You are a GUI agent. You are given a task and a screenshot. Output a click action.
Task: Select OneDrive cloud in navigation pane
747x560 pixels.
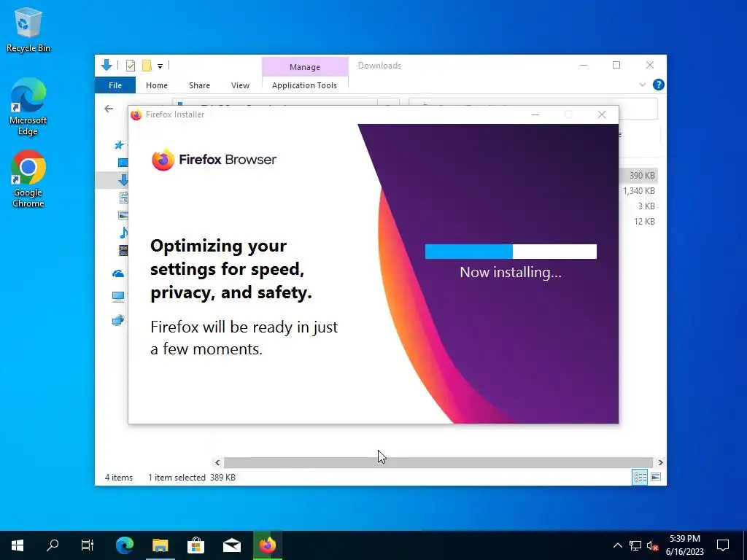click(x=118, y=273)
